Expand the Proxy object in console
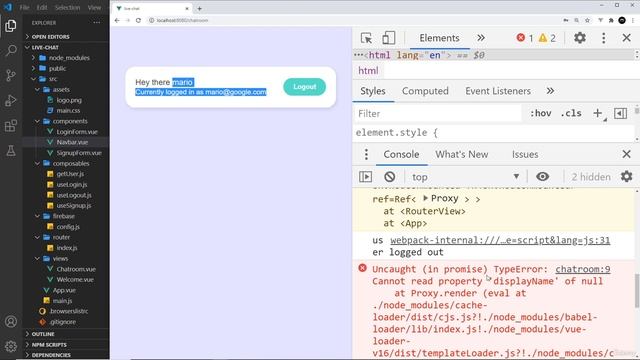640x360 pixels. click(425, 198)
